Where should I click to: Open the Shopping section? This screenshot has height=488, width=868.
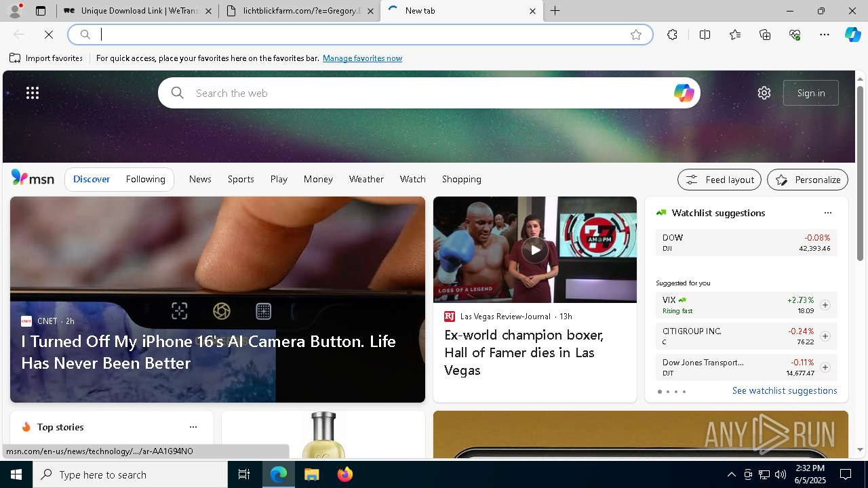462,179
